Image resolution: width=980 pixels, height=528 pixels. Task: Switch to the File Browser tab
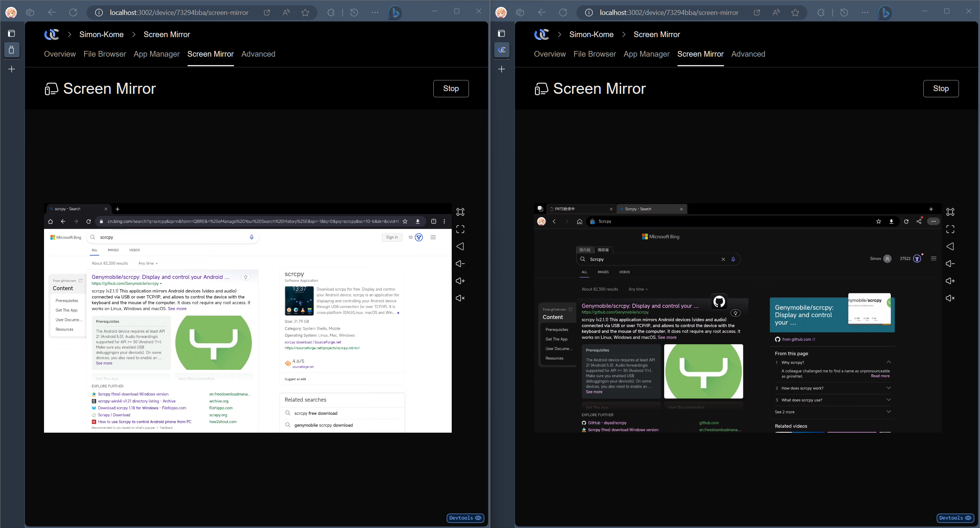pyautogui.click(x=105, y=54)
